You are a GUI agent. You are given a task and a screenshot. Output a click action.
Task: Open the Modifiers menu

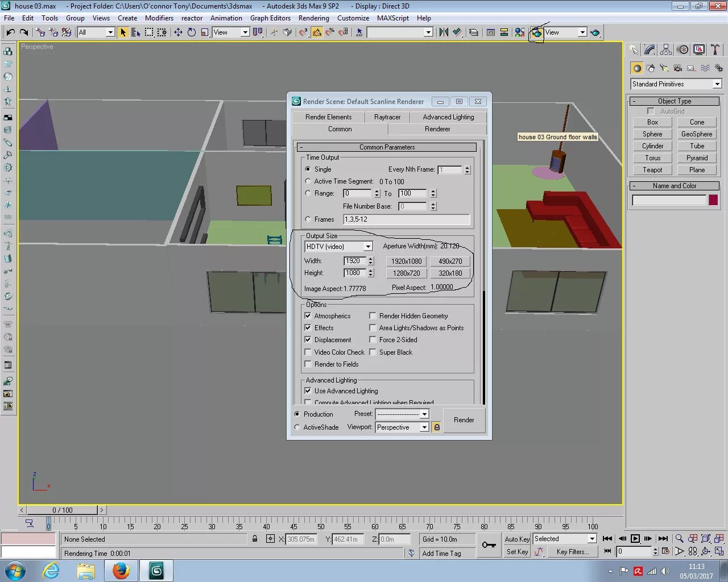[x=159, y=18]
